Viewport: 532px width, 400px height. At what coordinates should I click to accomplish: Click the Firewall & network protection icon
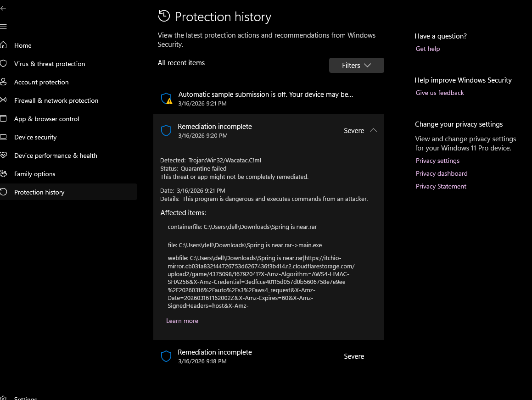pyautogui.click(x=4, y=100)
